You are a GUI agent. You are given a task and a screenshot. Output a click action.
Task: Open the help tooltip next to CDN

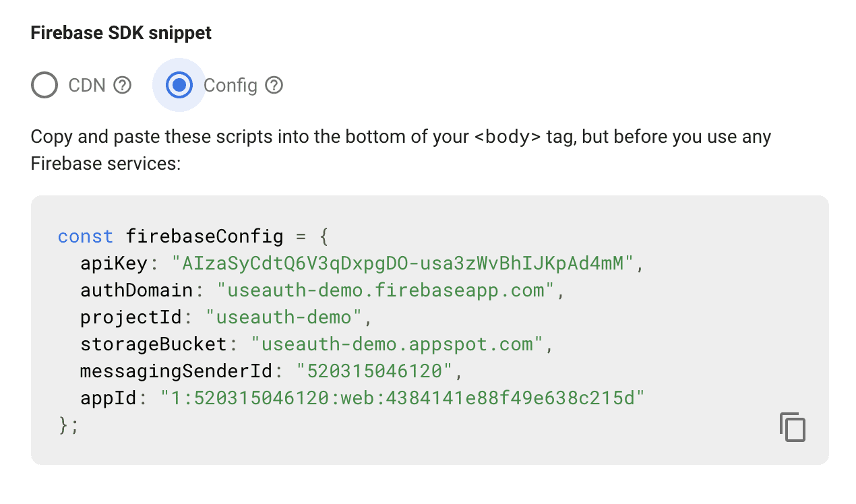click(x=122, y=86)
